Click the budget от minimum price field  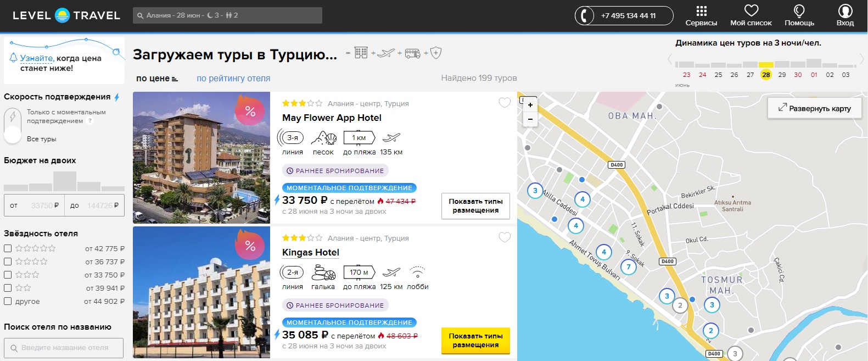34,206
